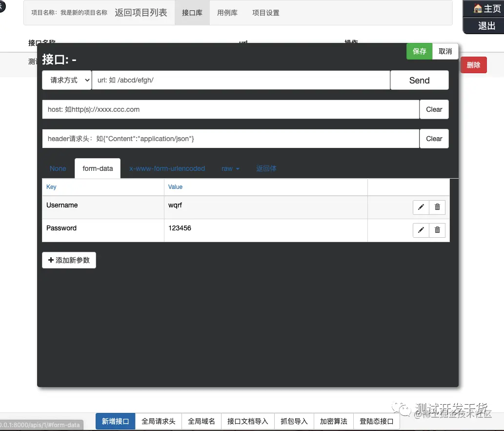Clear the host field with Clear button
The height and width of the screenshot is (431, 504).
pyautogui.click(x=434, y=109)
